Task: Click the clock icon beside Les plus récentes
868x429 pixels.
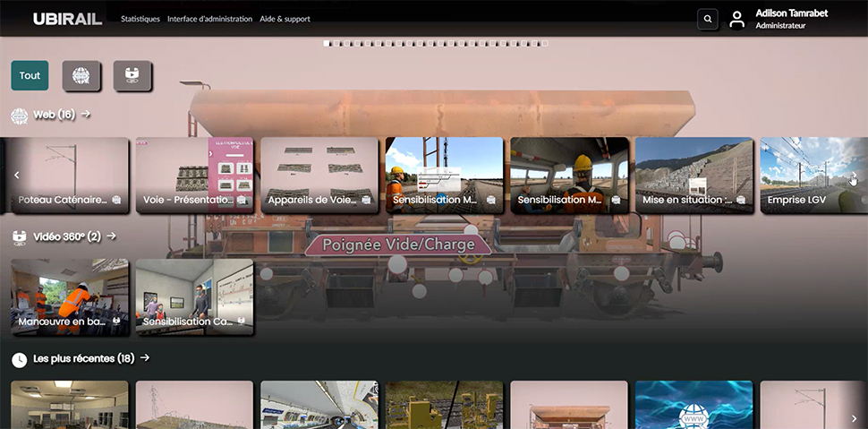Action: point(19,359)
